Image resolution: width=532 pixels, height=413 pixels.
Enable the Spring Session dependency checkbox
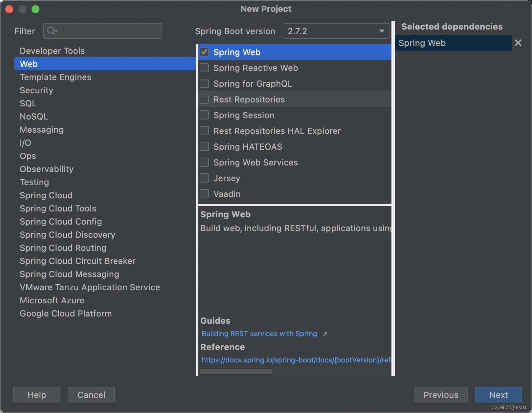[204, 115]
